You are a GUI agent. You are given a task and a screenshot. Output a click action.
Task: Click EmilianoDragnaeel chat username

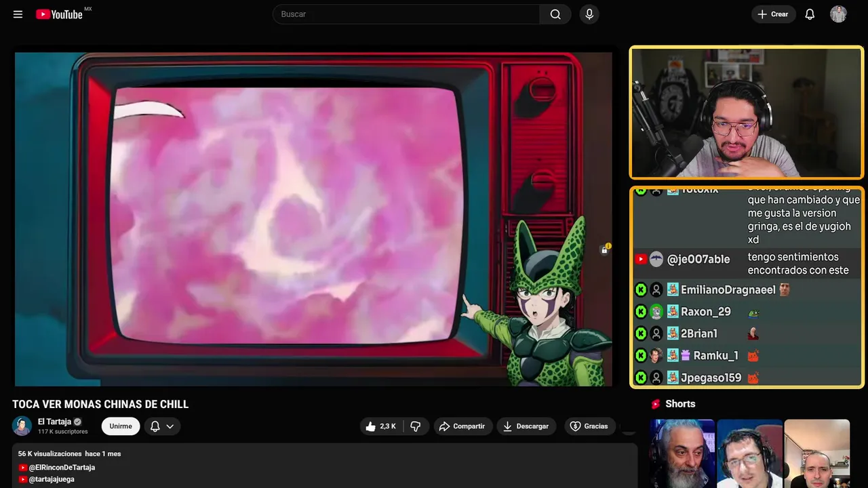(728, 290)
